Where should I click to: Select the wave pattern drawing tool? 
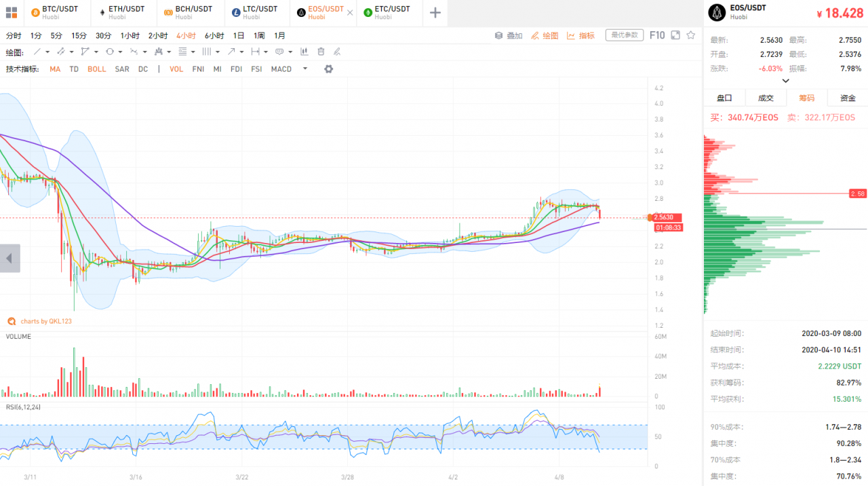click(x=134, y=52)
